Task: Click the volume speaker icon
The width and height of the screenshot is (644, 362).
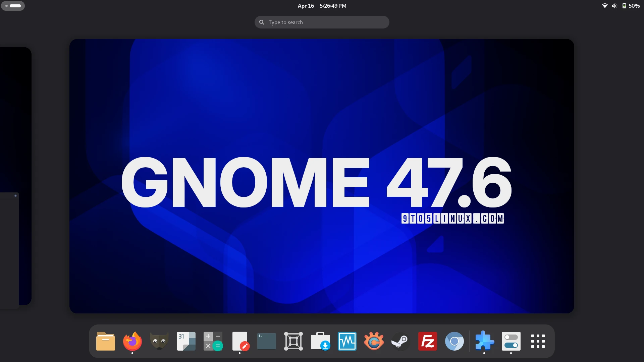Action: (x=614, y=6)
